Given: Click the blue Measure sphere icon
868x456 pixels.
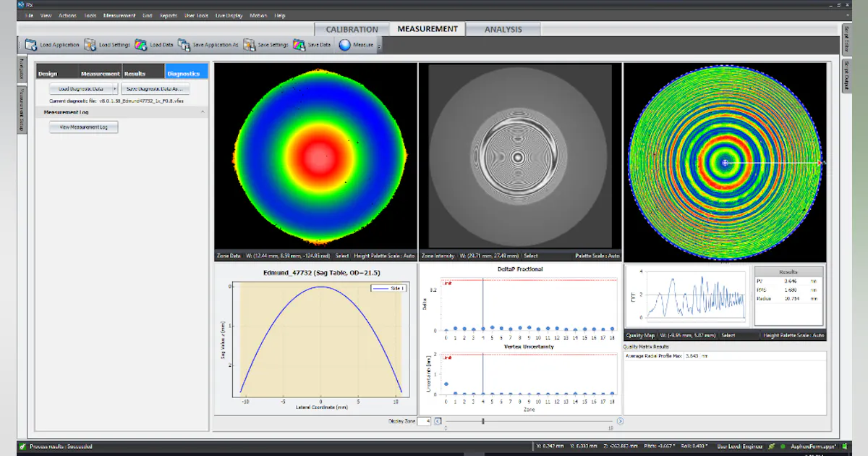Looking at the screenshot, I should [344, 45].
